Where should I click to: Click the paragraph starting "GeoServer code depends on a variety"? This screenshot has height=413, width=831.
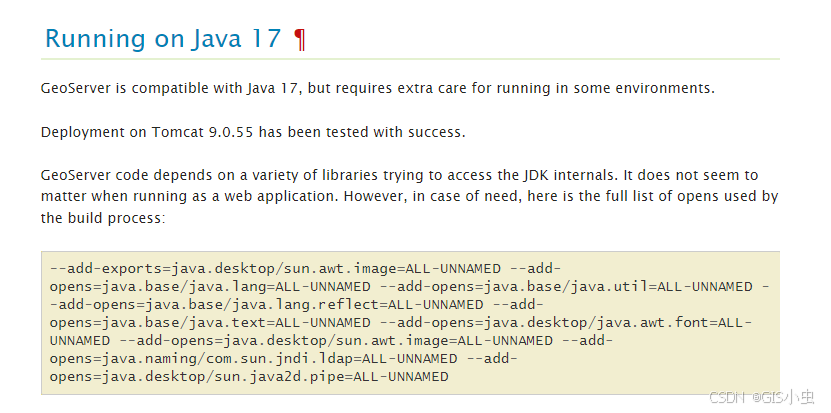click(x=410, y=196)
